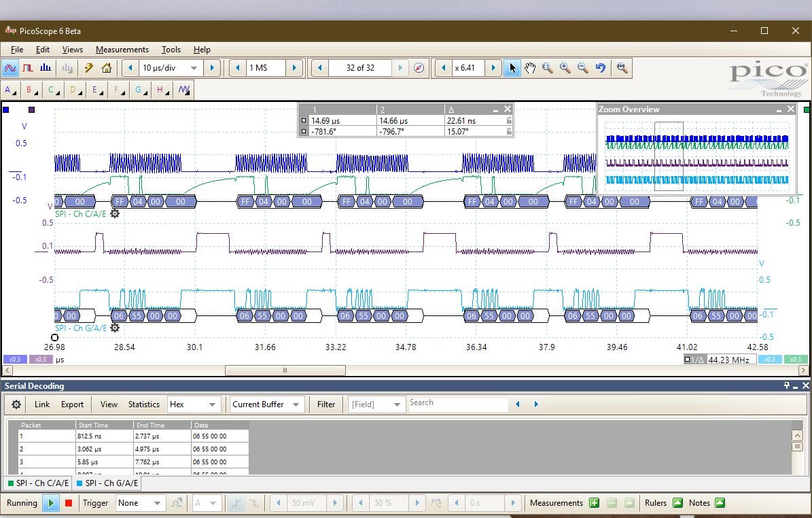812x518 pixels.
Task: Click the zoom out magnifier
Action: coord(582,68)
